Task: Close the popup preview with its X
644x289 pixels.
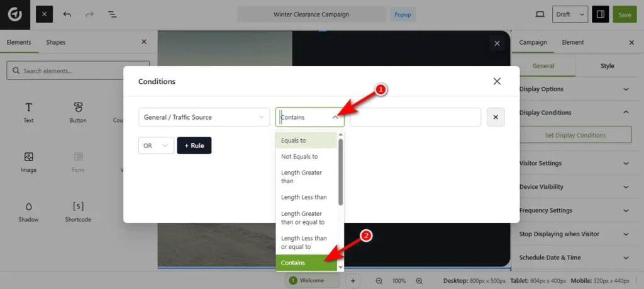Action: click(x=497, y=43)
